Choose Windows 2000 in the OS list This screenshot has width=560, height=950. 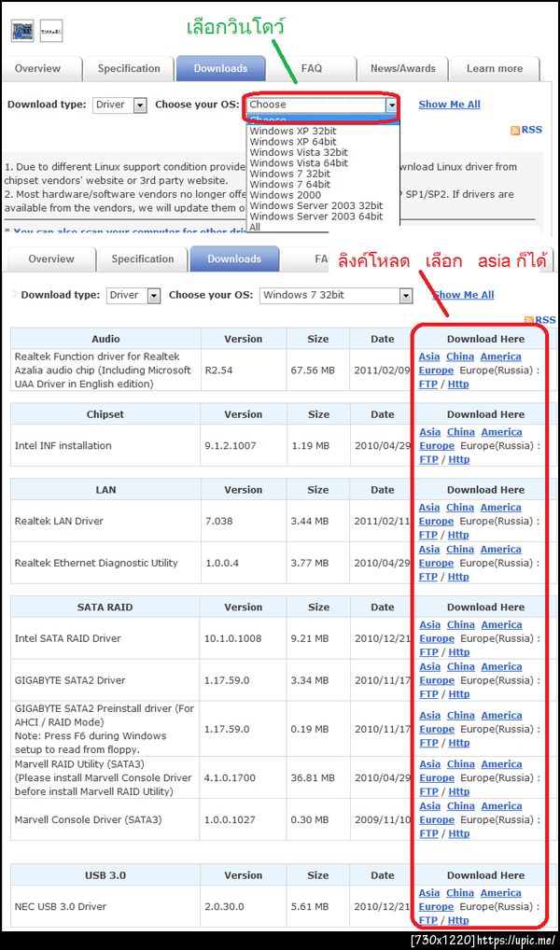click(285, 195)
